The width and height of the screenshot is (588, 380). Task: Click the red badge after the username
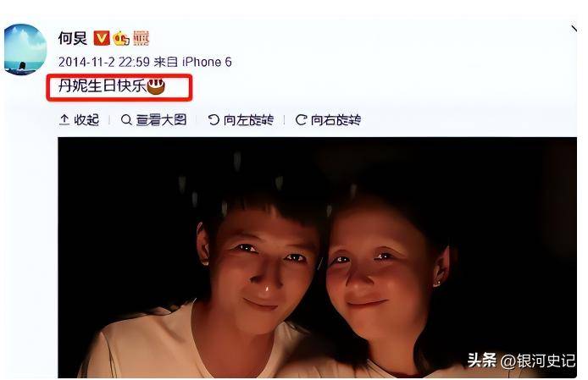141,38
